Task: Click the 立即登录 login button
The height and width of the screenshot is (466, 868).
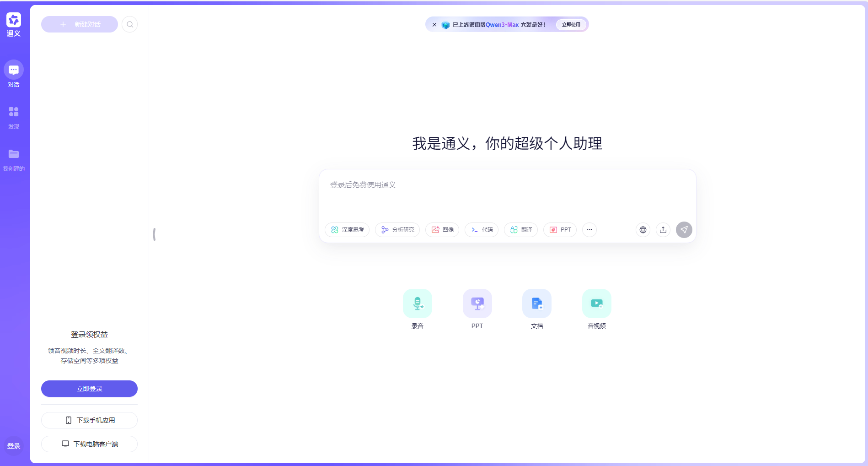Action: click(x=89, y=389)
